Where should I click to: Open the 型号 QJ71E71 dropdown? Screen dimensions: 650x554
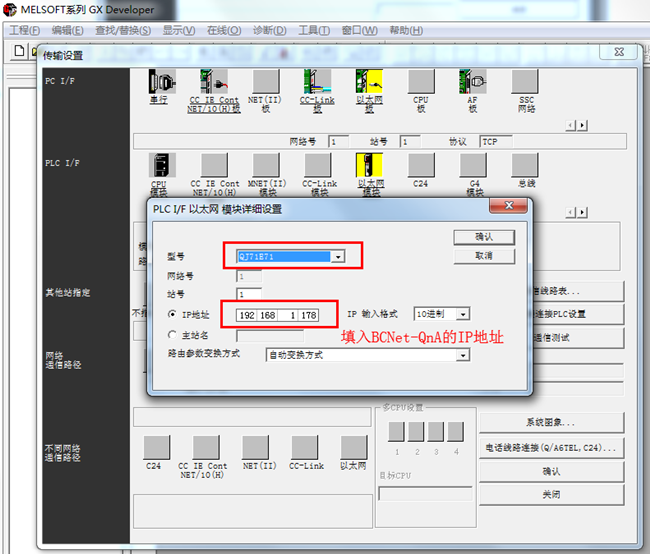[338, 257]
